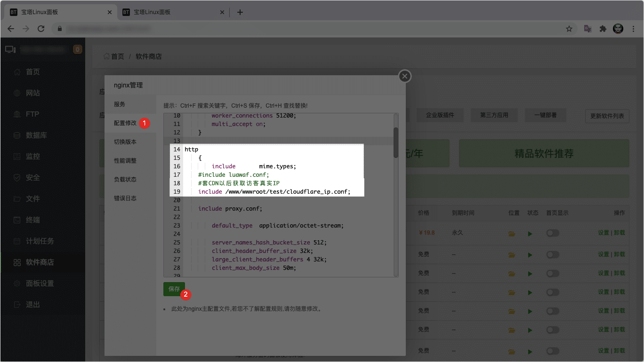Screen dimensions: 644x362
Task: View the 负载状态 tab
Action: (x=130, y=180)
